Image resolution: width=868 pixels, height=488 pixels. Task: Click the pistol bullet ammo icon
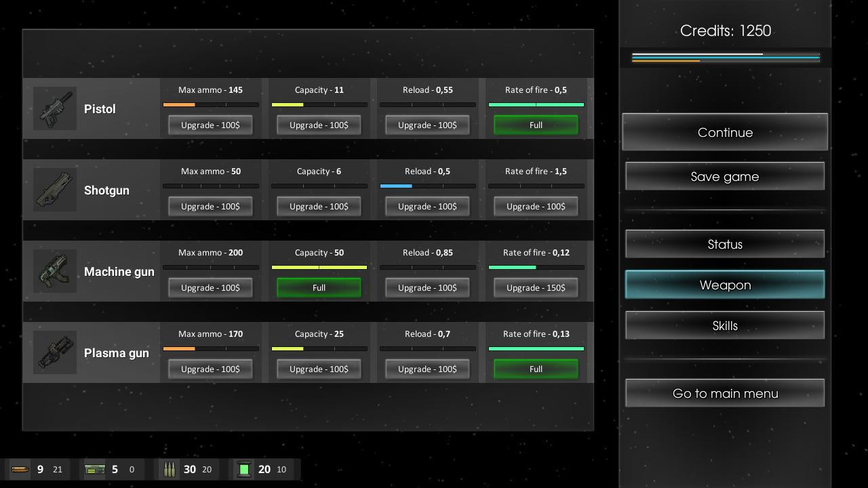(x=20, y=469)
